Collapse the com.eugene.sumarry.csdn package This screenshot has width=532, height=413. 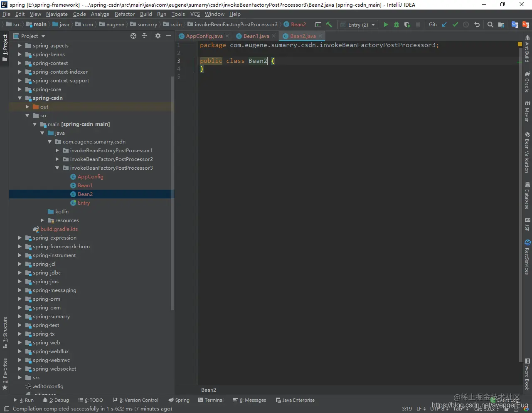pos(49,142)
